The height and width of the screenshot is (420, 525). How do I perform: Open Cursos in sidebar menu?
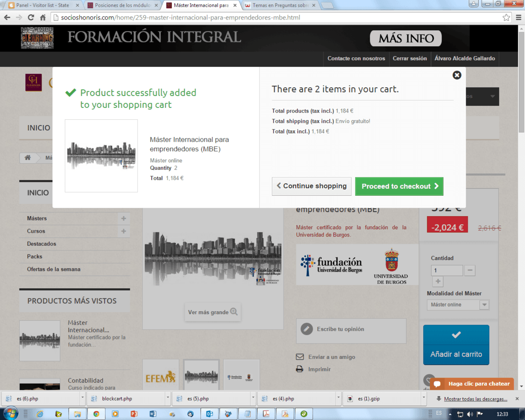click(36, 231)
